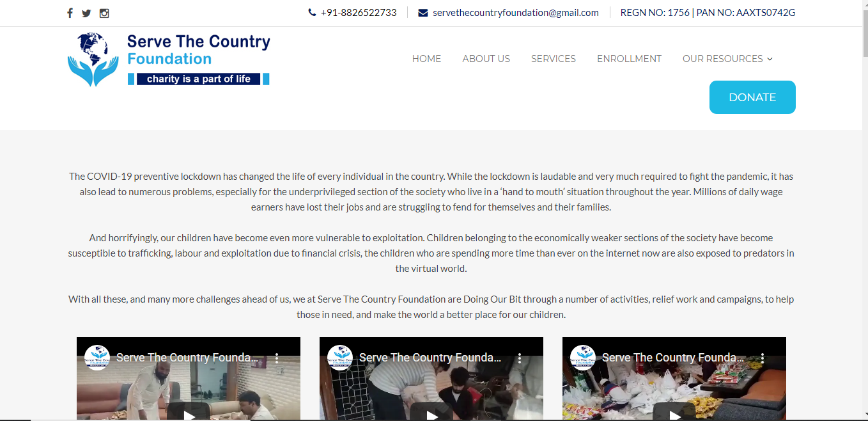
Task: Open the second video's three-dot menu
Action: click(x=520, y=358)
